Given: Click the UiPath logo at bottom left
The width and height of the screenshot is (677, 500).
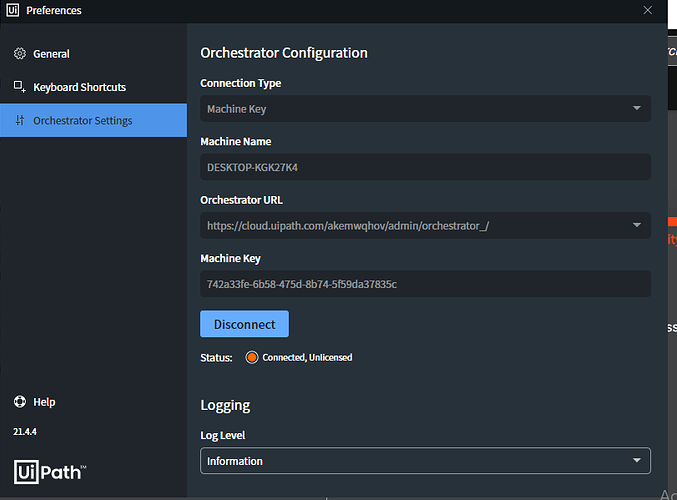Looking at the screenshot, I should pos(50,472).
